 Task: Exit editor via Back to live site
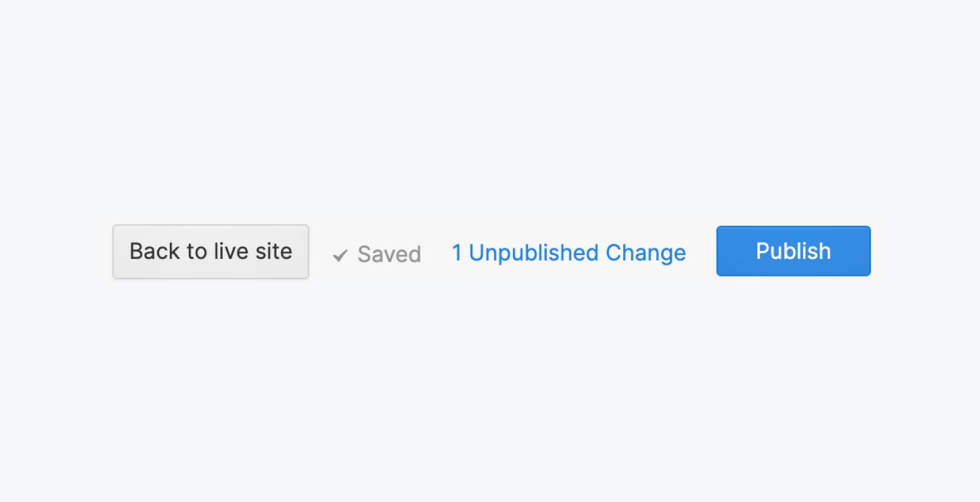point(210,252)
